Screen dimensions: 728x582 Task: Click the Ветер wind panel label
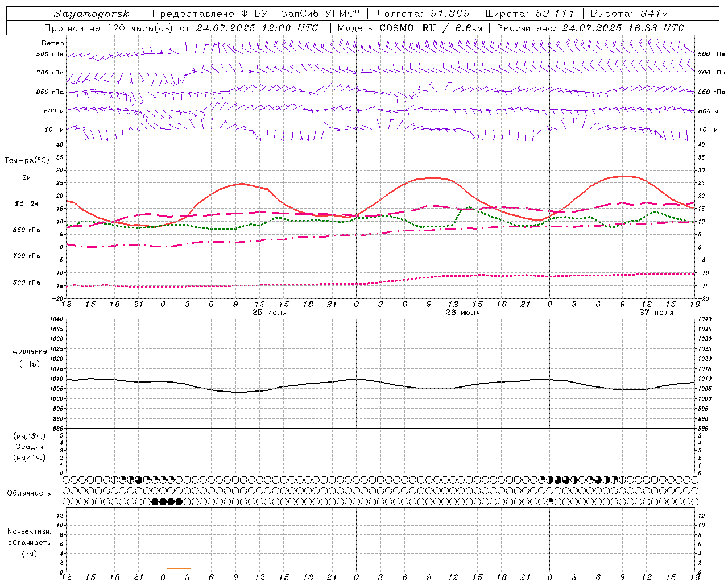[53, 43]
